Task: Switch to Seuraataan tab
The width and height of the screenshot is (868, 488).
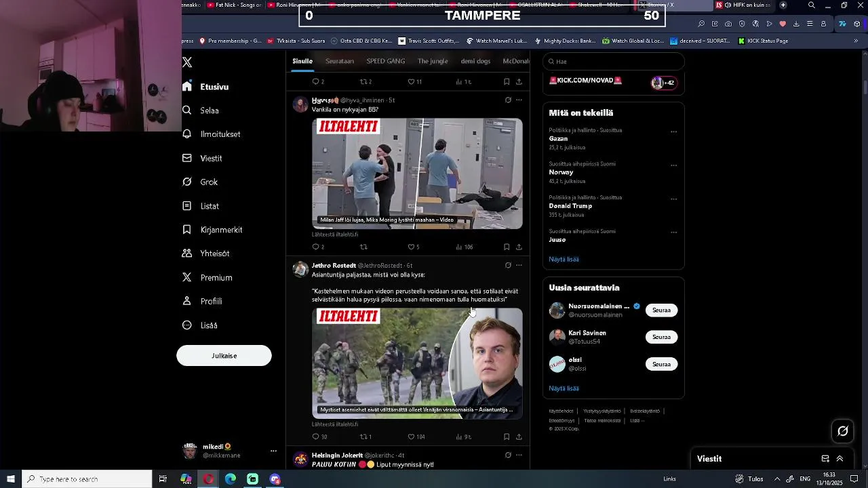Action: [340, 61]
